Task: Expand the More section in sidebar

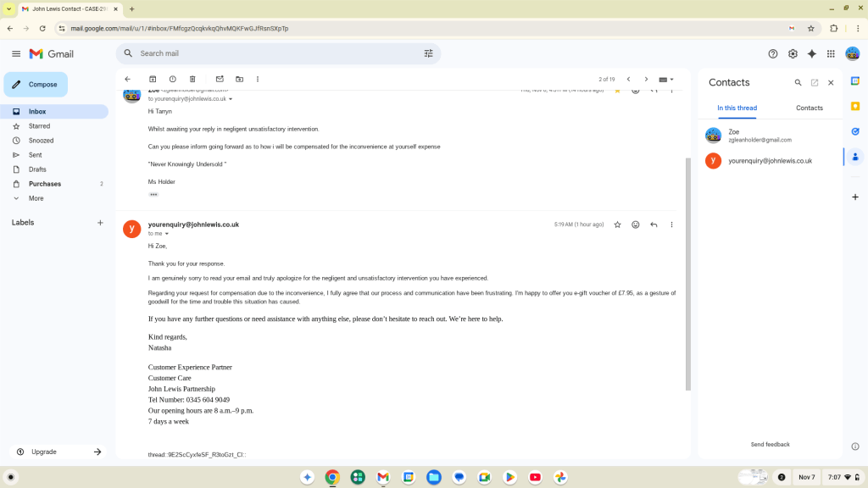Action: coord(36,198)
